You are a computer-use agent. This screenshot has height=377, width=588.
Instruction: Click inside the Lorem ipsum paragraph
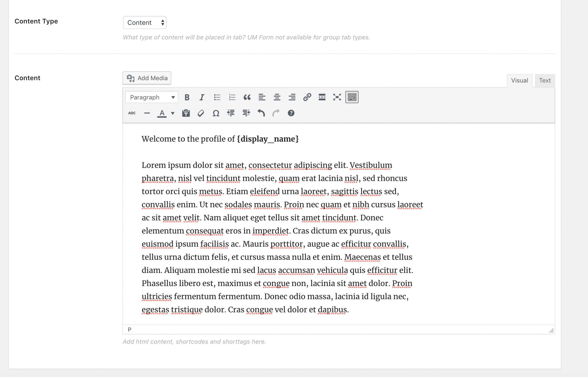click(282, 237)
